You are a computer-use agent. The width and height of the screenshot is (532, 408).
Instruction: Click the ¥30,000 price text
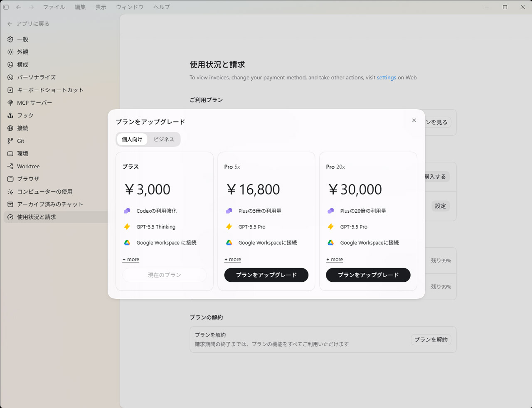coord(355,189)
